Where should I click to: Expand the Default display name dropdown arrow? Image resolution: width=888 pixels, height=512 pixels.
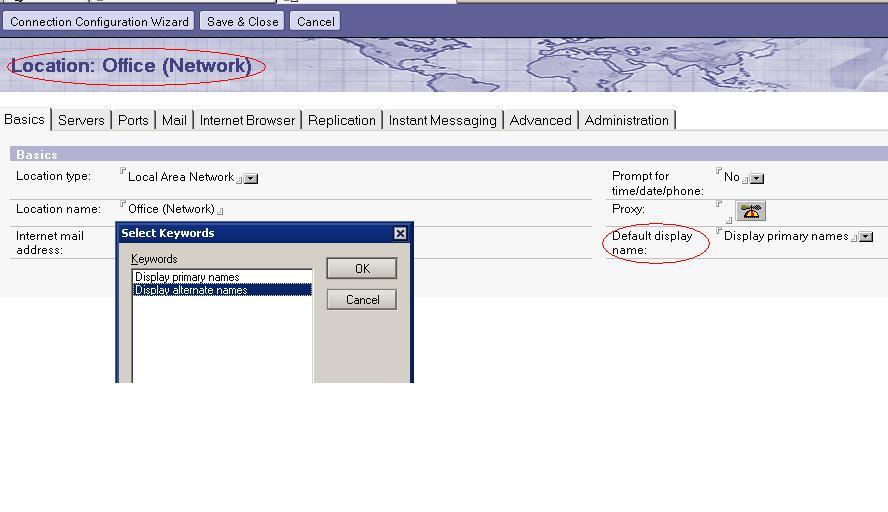tap(866, 237)
